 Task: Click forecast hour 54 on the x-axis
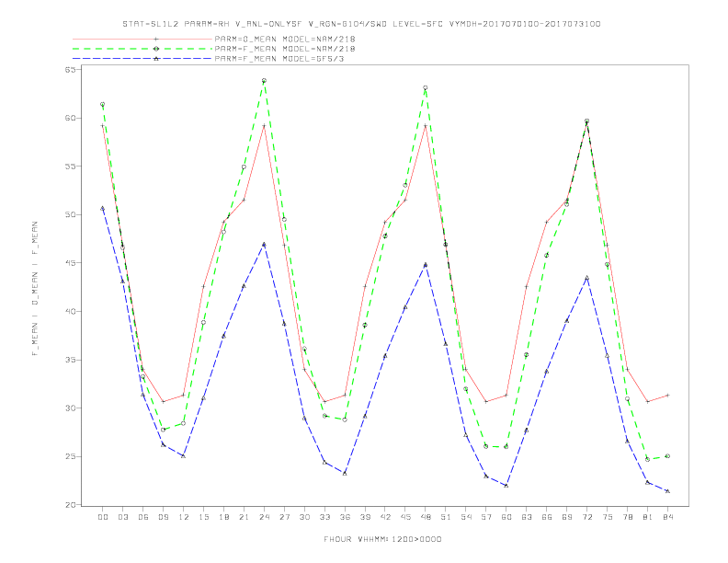click(x=466, y=517)
